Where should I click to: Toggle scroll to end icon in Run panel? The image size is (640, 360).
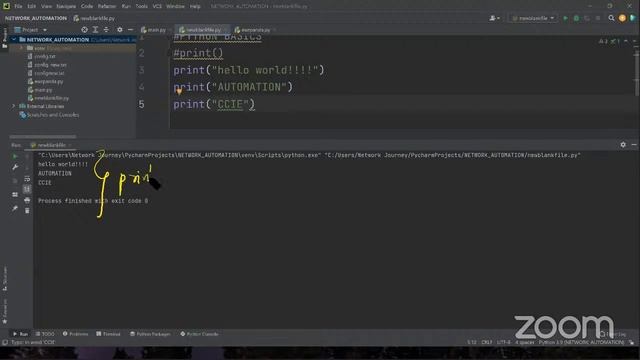[x=27, y=189]
